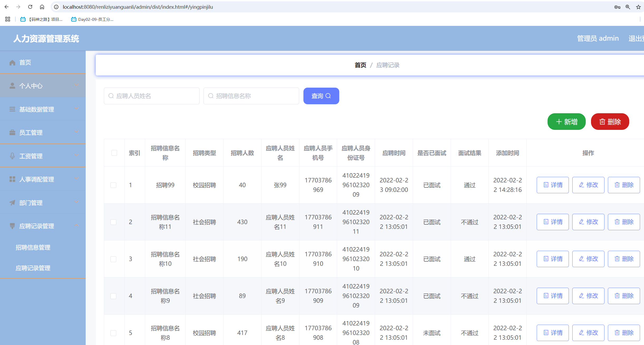Expand the 基础数据管理 menu chevron
The height and width of the screenshot is (345, 644).
coord(77,108)
